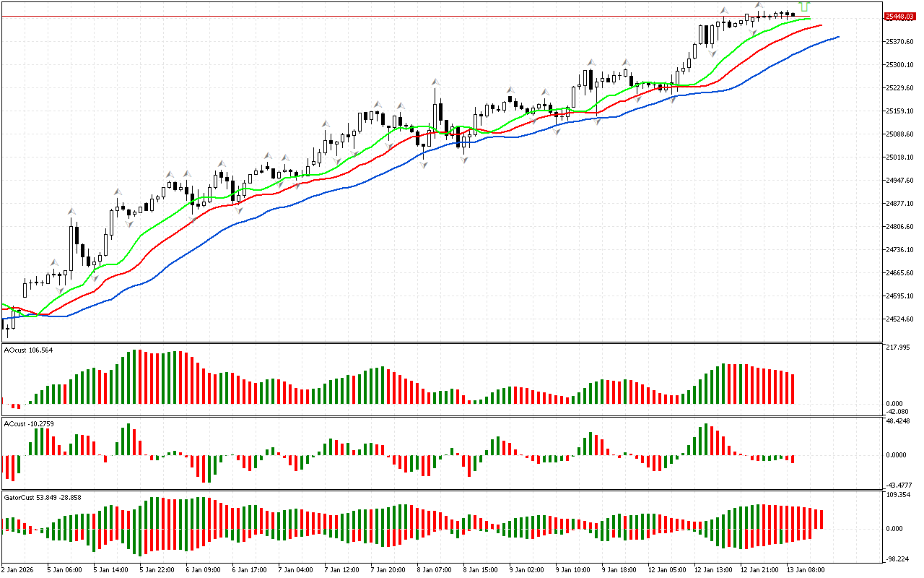Select the 13 Jan 08:00 time axis label
The width and height of the screenshot is (924, 578).
coord(804,569)
